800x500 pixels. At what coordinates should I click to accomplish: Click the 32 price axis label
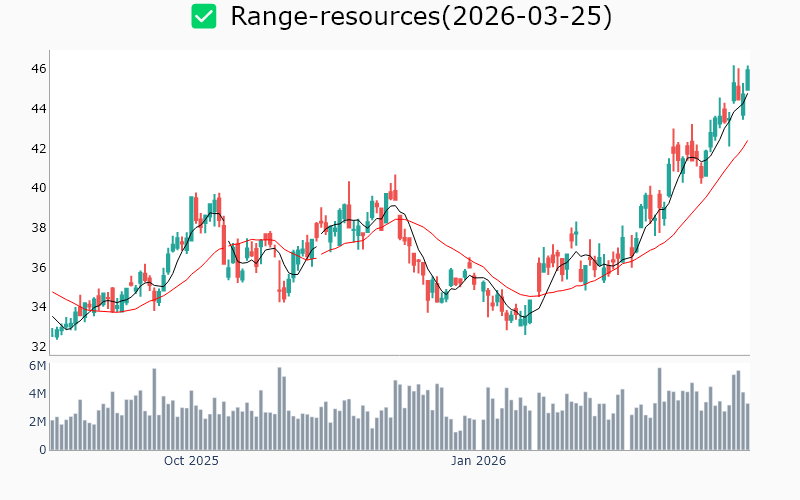(38, 347)
